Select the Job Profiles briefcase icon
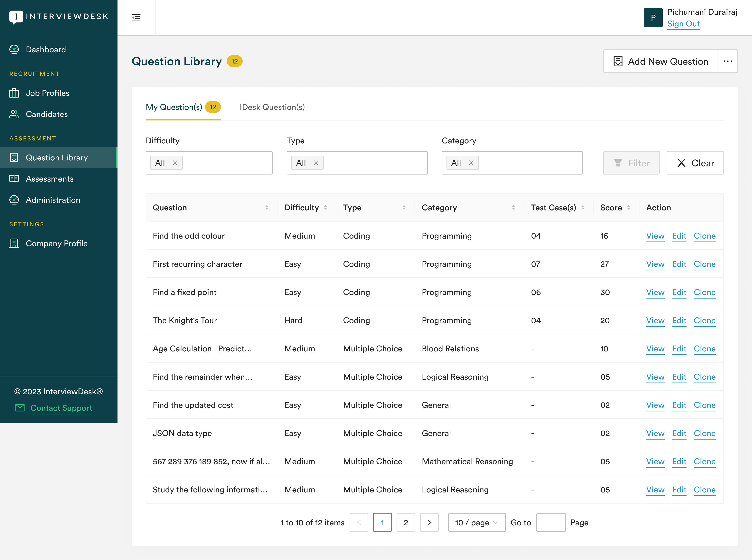The height and width of the screenshot is (560, 752). point(14,93)
